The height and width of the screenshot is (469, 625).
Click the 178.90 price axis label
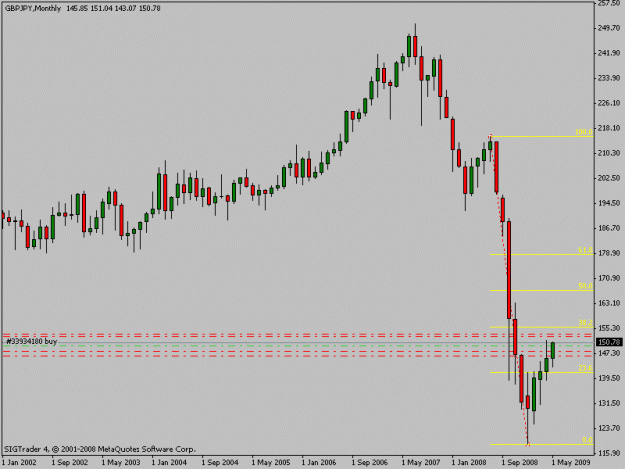point(609,253)
